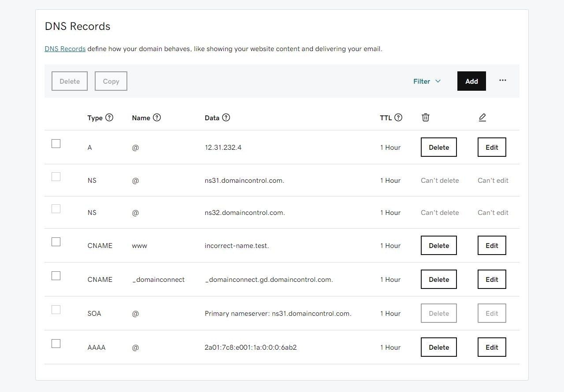Click the Name column help icon

(157, 118)
